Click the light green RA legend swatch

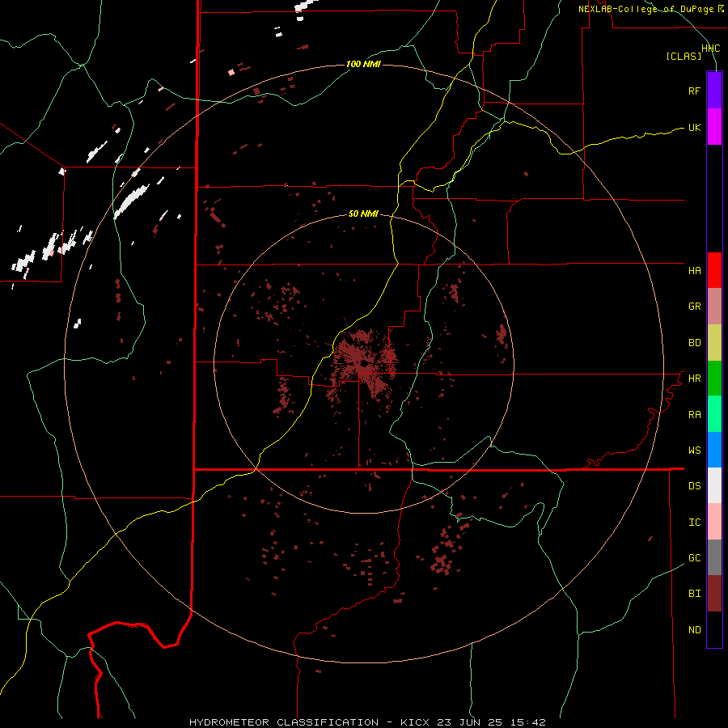coord(714,414)
